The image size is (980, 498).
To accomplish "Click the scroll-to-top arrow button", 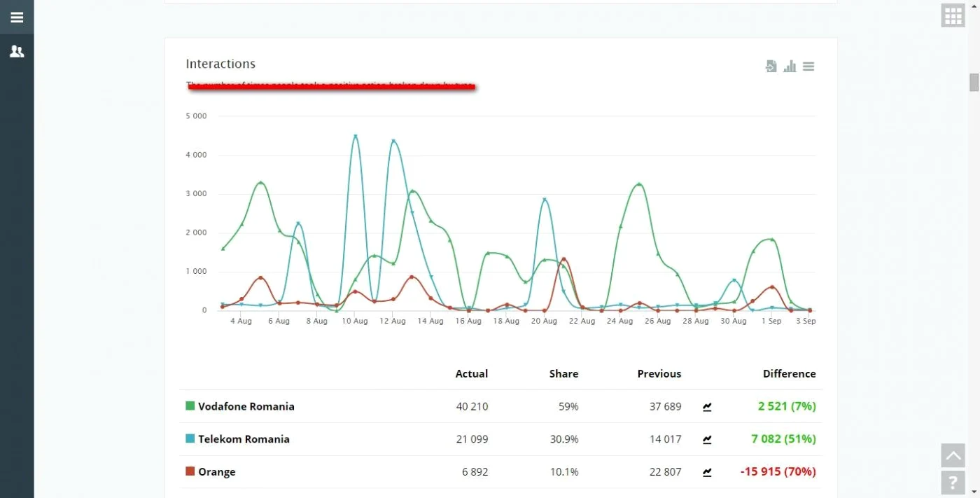I will point(953,455).
